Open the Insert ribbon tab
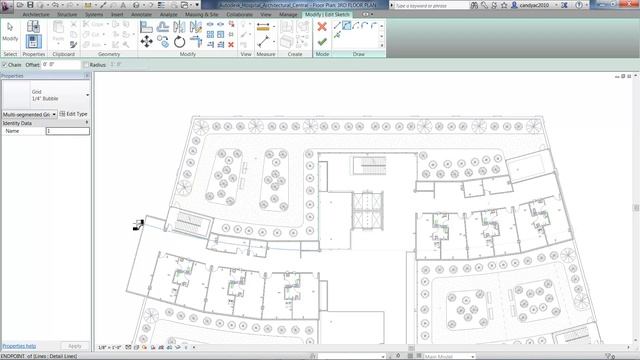This screenshot has width=640, height=360. [117, 14]
